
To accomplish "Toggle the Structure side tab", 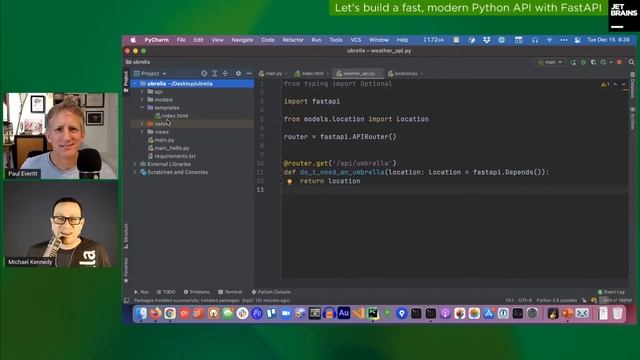I will click(126, 236).
